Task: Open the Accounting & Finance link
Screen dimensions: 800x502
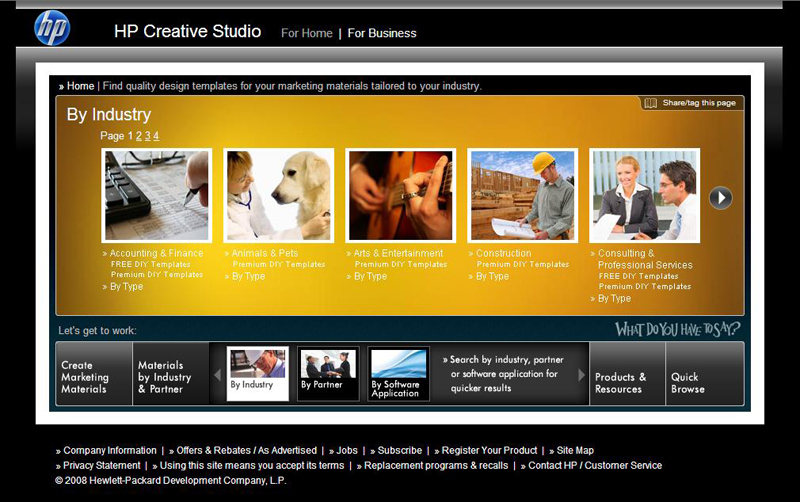Action: point(156,253)
